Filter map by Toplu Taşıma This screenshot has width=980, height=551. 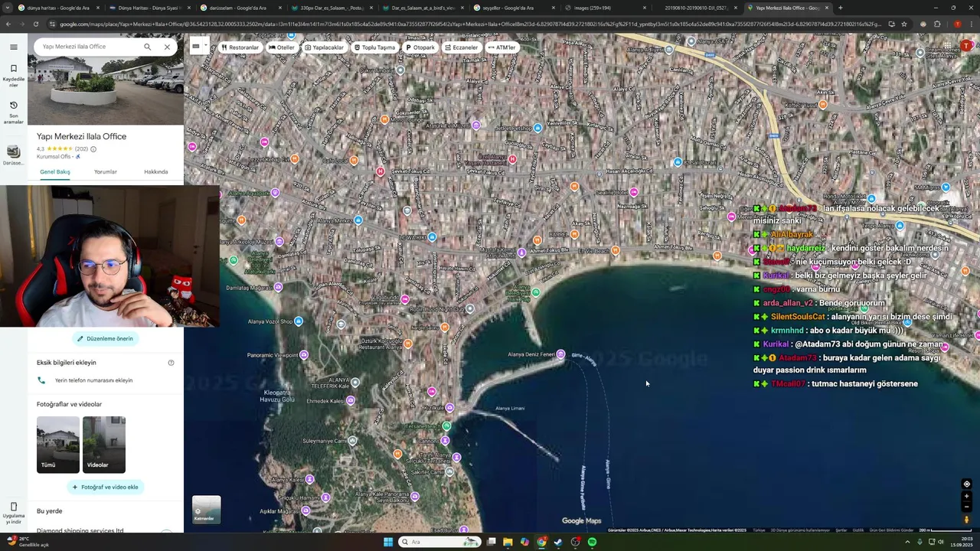[374, 47]
